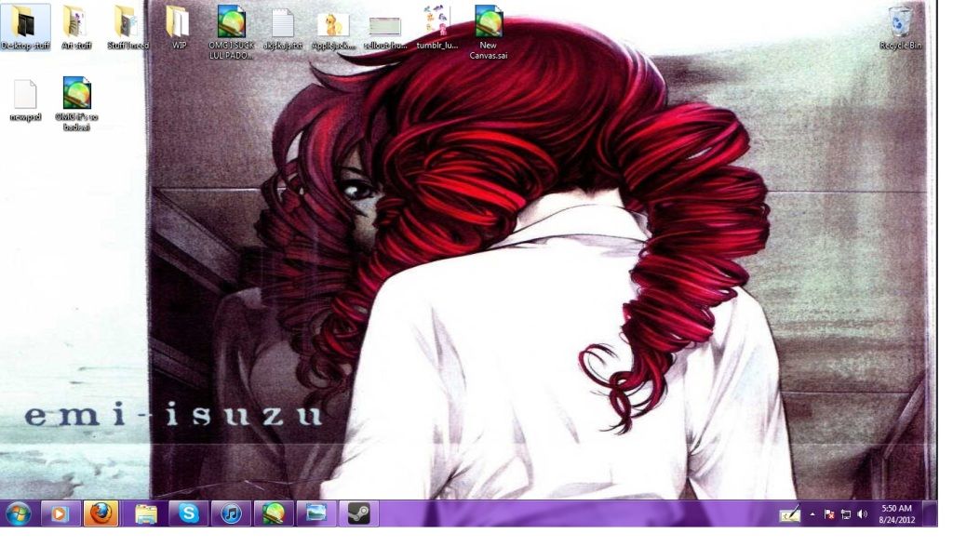Show hidden system tray icons
This screenshot has height=560, width=953.
pos(812,514)
